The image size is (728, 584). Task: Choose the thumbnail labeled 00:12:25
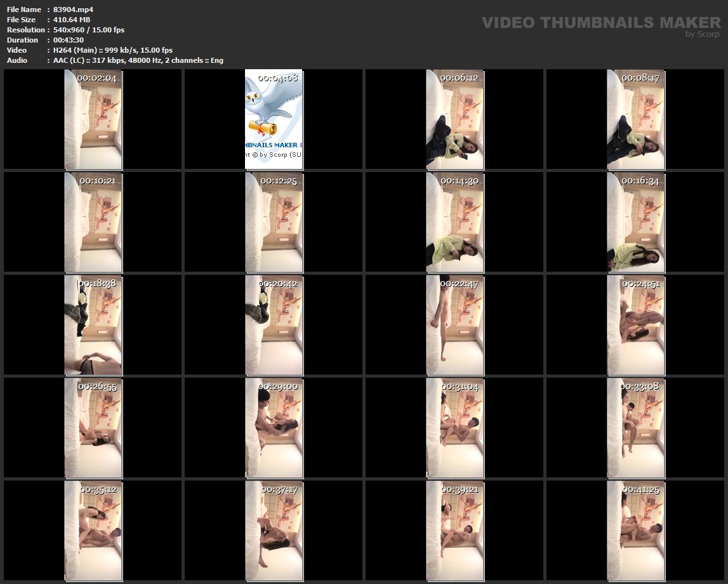pos(274,222)
